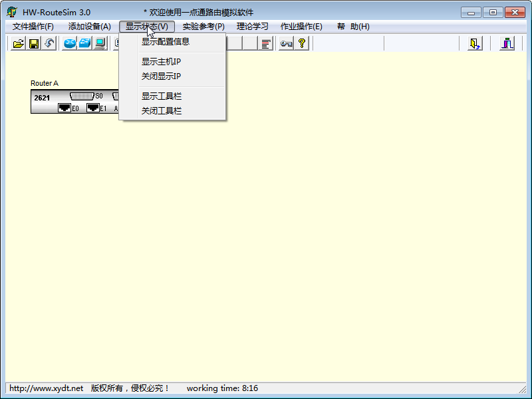Viewport: 532px width, 399px height.
Task: Click the yellow question mark help icon
Action: (302, 43)
